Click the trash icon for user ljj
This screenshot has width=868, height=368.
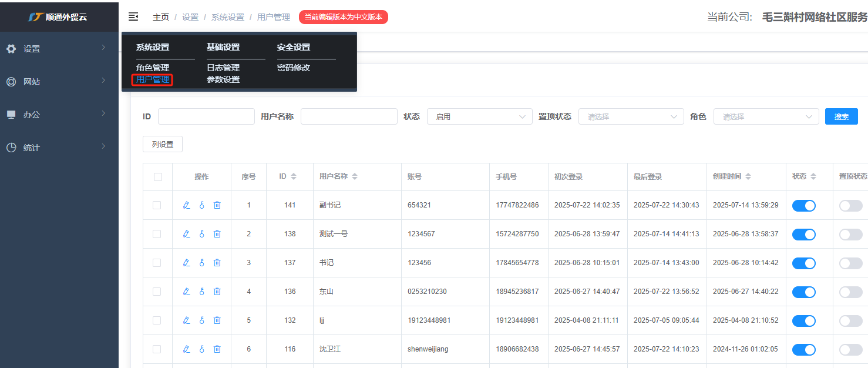click(x=217, y=320)
